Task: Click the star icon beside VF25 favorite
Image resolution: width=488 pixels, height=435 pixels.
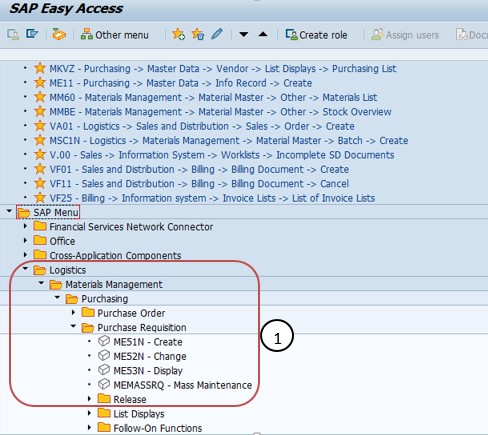Action: pos(40,198)
